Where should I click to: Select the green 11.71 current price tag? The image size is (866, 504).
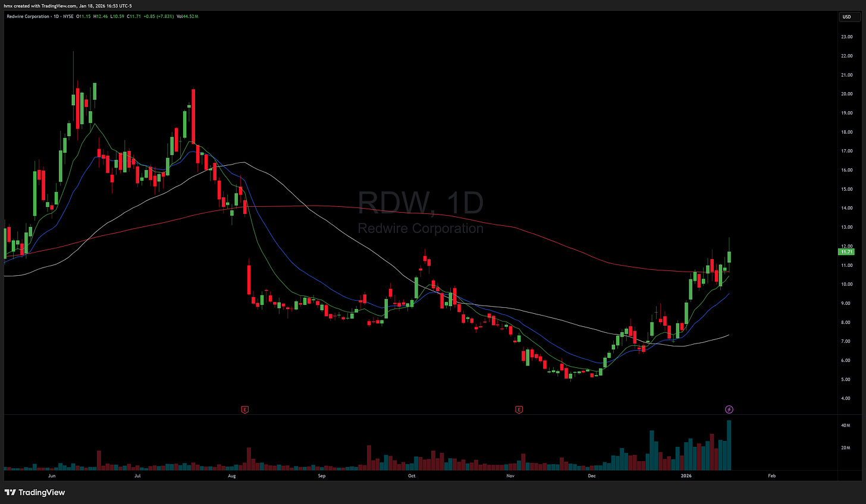click(846, 252)
